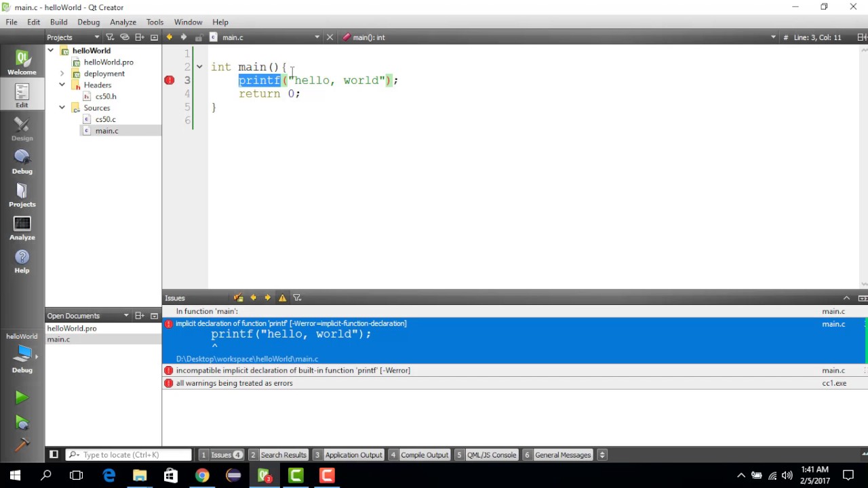Viewport: 868px width, 488px height.
Task: Select the incompatible implicit declaration error
Action: coord(515,371)
